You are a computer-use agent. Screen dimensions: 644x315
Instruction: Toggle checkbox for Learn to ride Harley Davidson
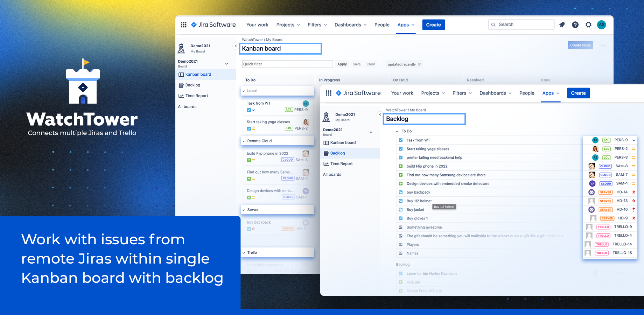tap(401, 274)
